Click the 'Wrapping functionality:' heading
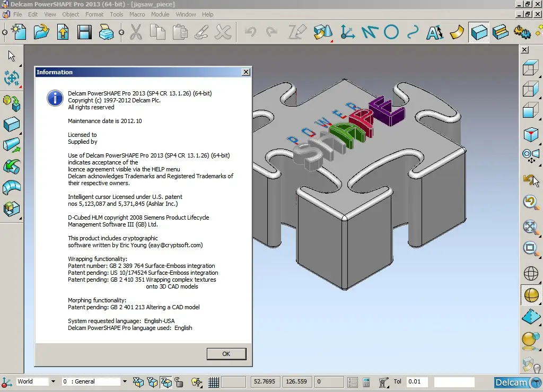 pos(98,259)
